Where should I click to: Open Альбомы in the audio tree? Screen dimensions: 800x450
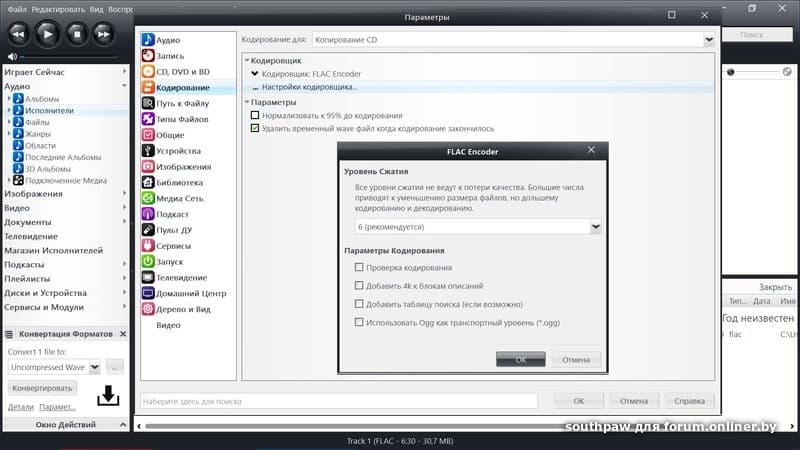(x=42, y=98)
